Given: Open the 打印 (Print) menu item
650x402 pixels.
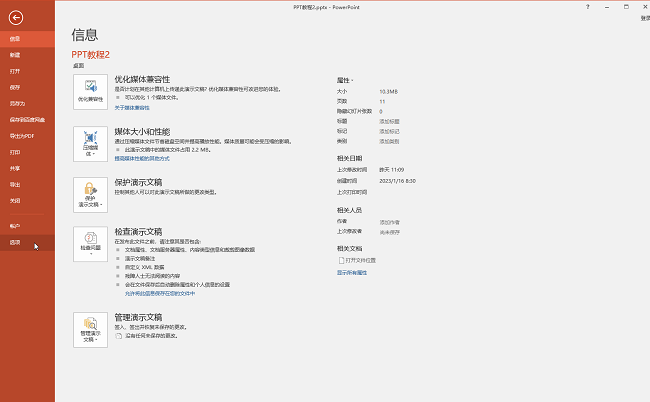Looking at the screenshot, I should [27, 152].
